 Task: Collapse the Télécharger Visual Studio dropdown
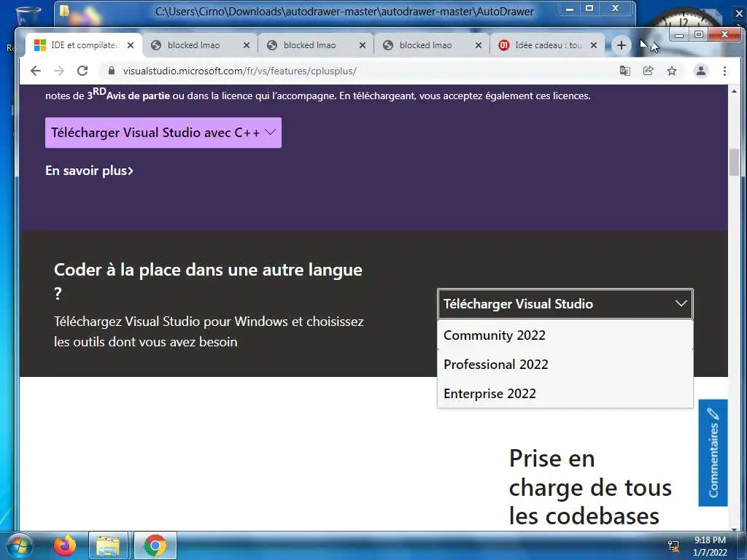pyautogui.click(x=565, y=304)
